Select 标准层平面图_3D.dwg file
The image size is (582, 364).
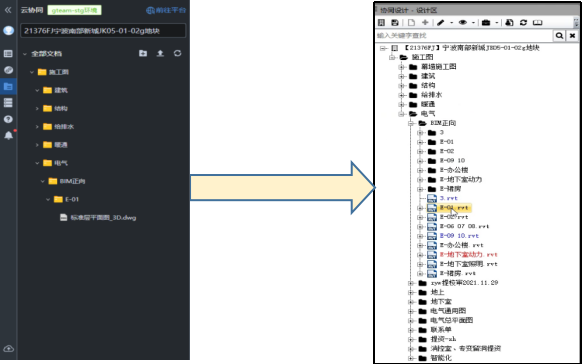103,218
